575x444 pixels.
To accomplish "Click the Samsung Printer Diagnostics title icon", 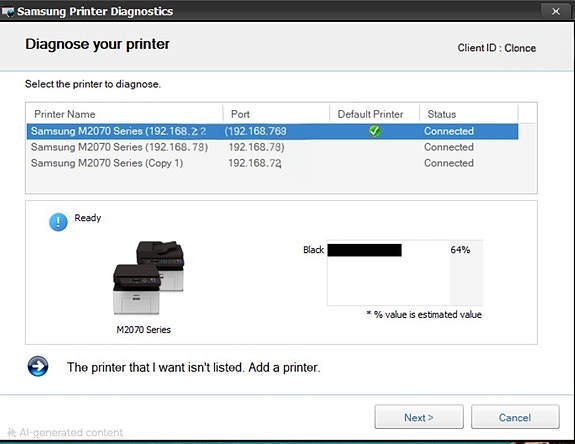I will [x=7, y=12].
